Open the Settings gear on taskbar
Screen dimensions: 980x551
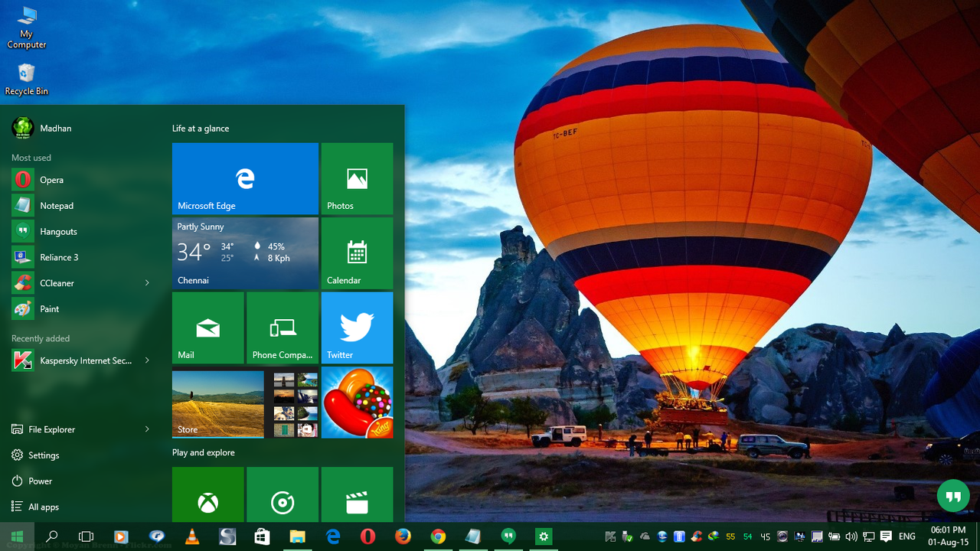pyautogui.click(x=544, y=536)
